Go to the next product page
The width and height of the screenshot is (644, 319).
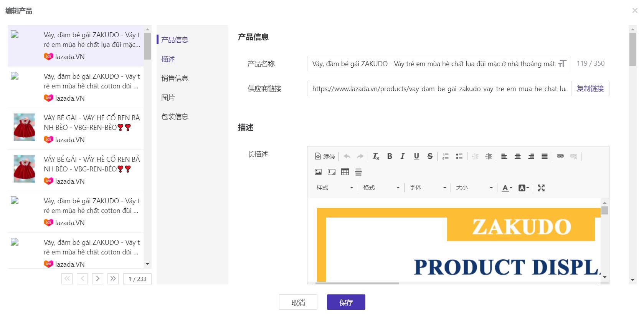pos(98,279)
